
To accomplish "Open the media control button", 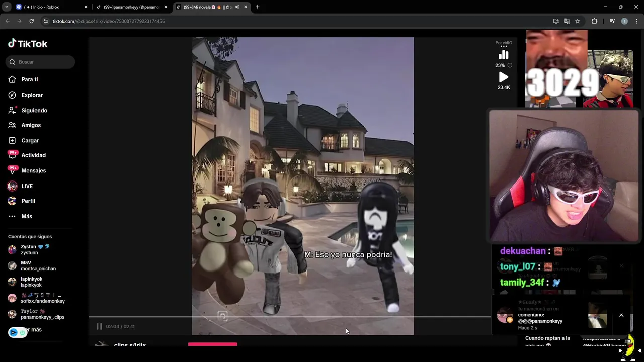I will coord(612,21).
